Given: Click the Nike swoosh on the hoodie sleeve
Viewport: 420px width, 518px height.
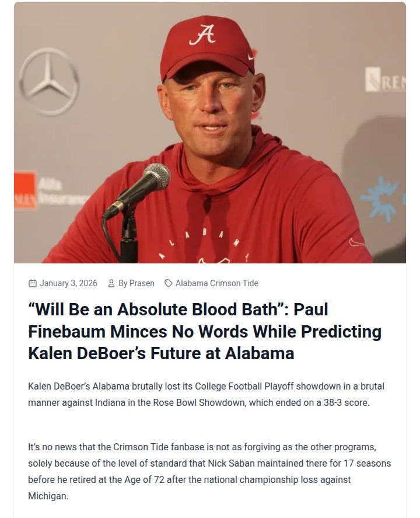Looking at the screenshot, I should (356, 242).
